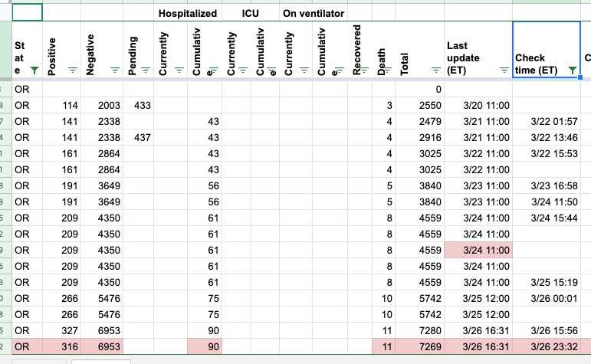Open the Pending column filter
591x364 pixels.
coord(146,70)
